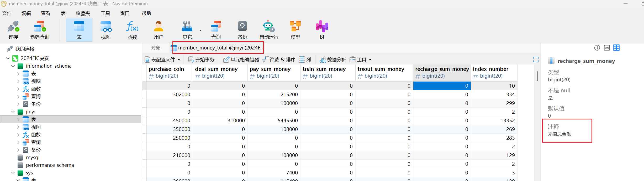Image resolution: width=644 pixels, height=181 pixels.
Task: Show the info pane via circled-i icon
Action: point(597,48)
